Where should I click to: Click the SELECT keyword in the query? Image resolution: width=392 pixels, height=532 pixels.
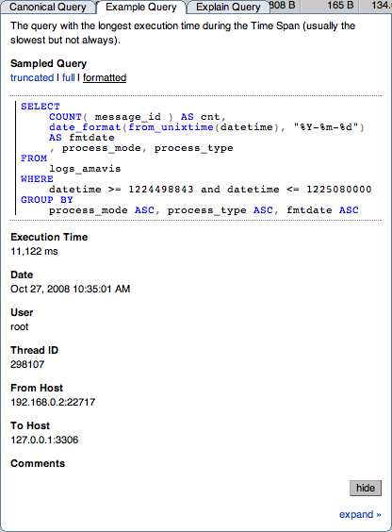pos(41,107)
